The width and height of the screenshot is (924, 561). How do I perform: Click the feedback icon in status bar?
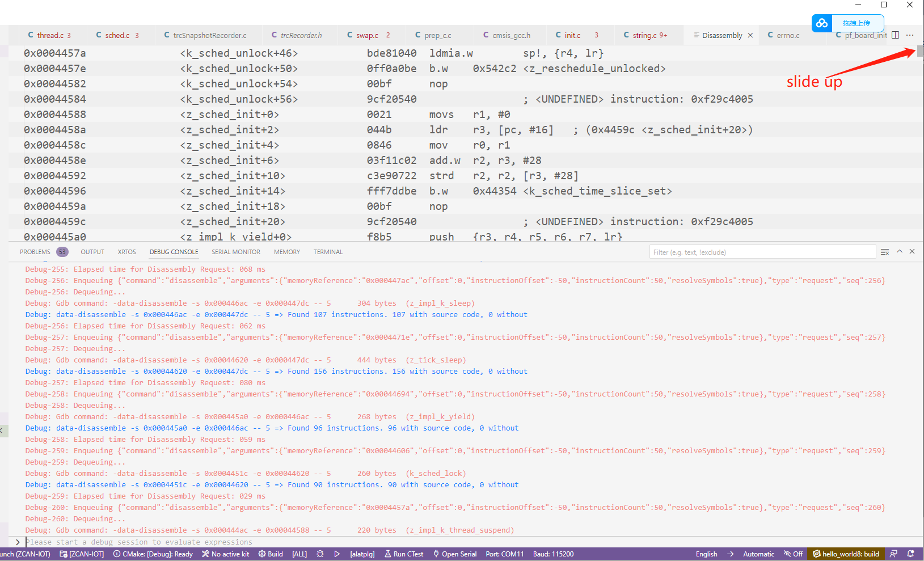pos(894,554)
